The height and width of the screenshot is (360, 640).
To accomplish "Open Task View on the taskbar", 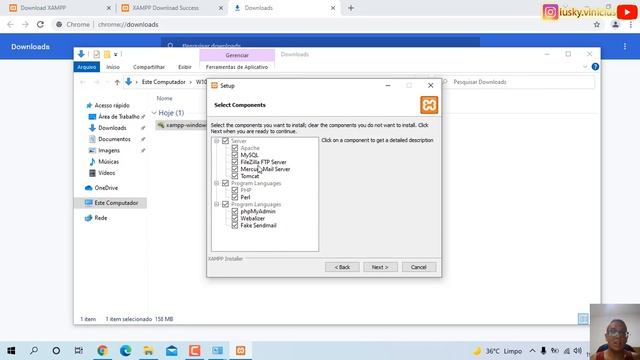I will tap(79, 350).
